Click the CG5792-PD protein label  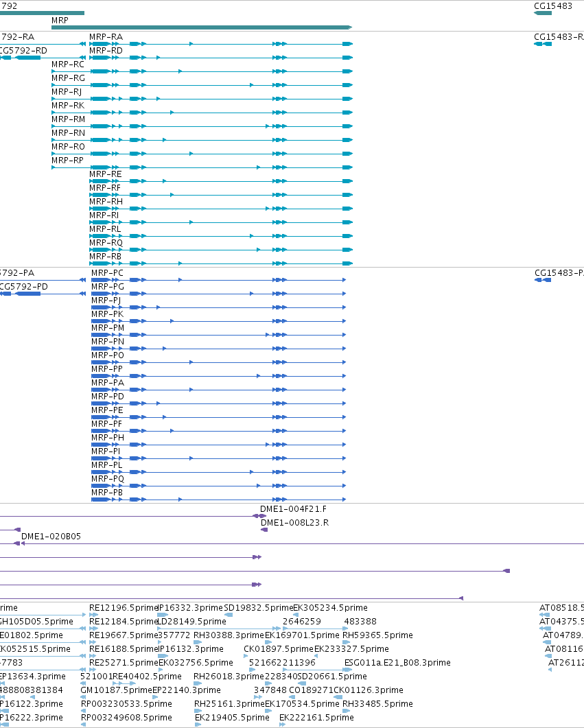tap(23, 286)
